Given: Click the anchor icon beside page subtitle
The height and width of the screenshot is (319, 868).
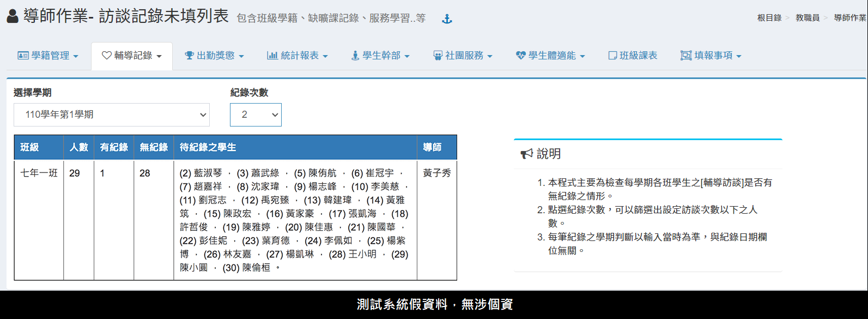Looking at the screenshot, I should [447, 19].
